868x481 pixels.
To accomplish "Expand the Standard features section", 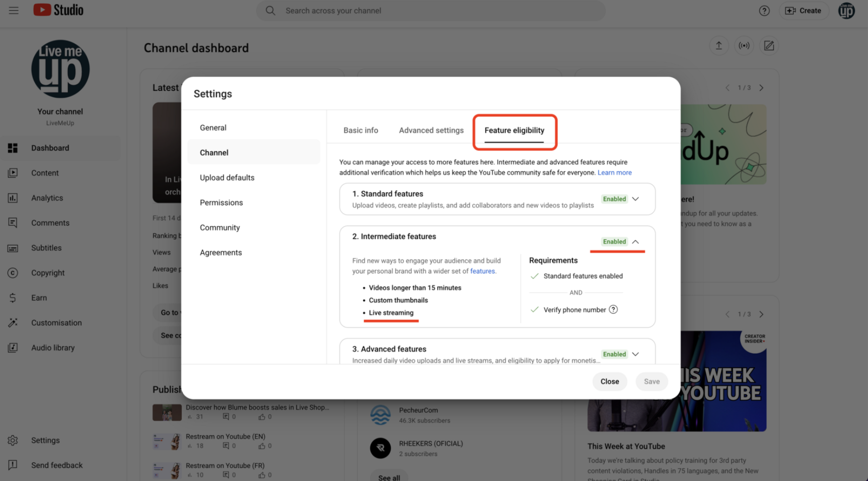I will click(x=636, y=199).
